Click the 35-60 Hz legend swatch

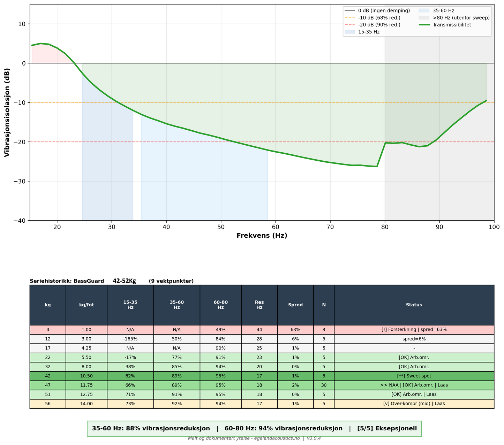[424, 11]
